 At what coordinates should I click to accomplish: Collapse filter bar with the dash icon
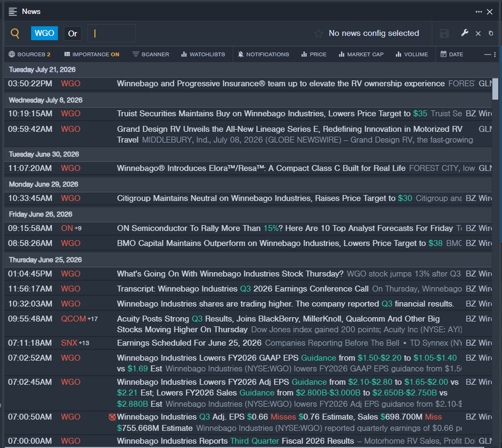488,55
